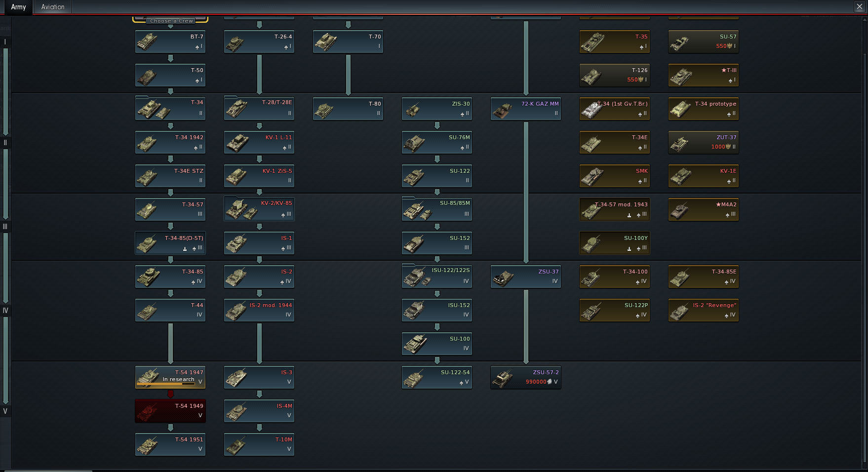Viewport: 868px width, 472px height.
Task: Click the T-50 tank icon
Action: [x=147, y=76]
